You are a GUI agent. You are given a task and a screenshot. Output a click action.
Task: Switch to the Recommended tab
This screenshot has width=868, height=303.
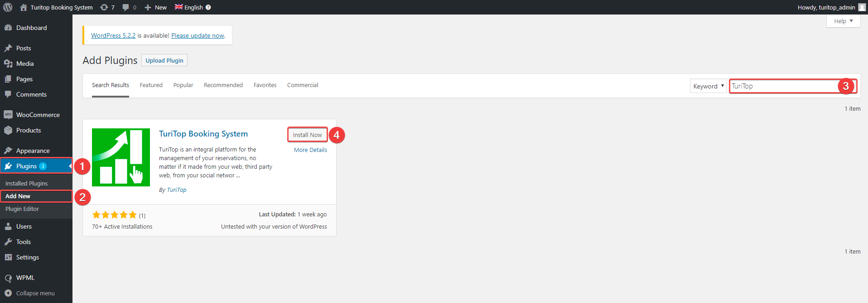point(223,85)
